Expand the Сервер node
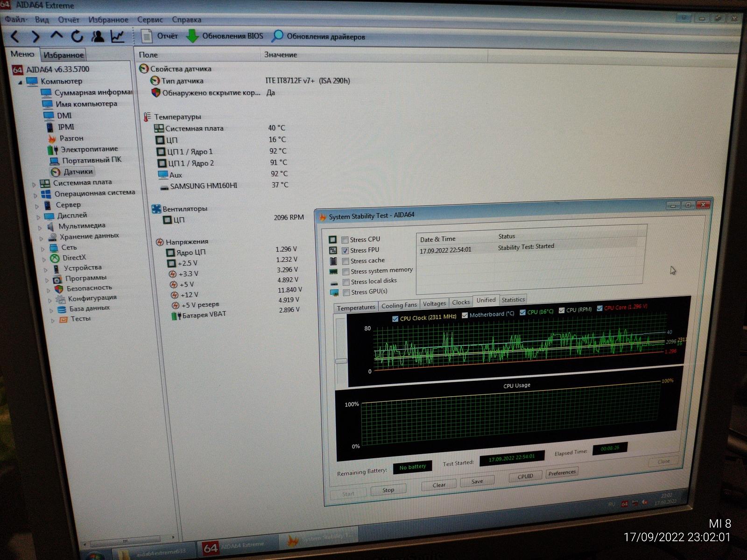Viewport: 747px width, 560px height. [37, 206]
